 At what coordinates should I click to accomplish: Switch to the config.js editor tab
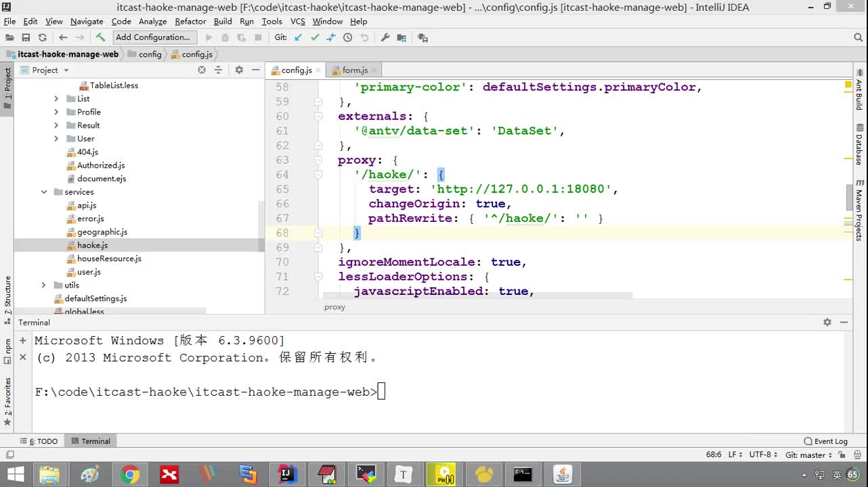(297, 70)
